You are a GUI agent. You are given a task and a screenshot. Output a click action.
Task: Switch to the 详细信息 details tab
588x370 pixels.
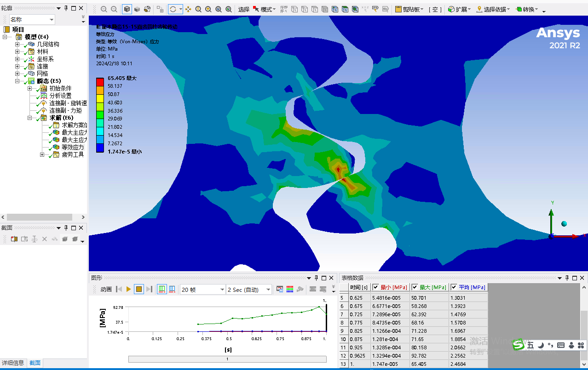12,363
